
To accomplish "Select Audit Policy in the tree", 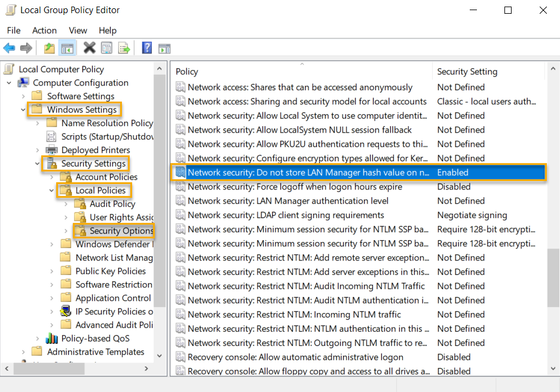I will [x=112, y=203].
